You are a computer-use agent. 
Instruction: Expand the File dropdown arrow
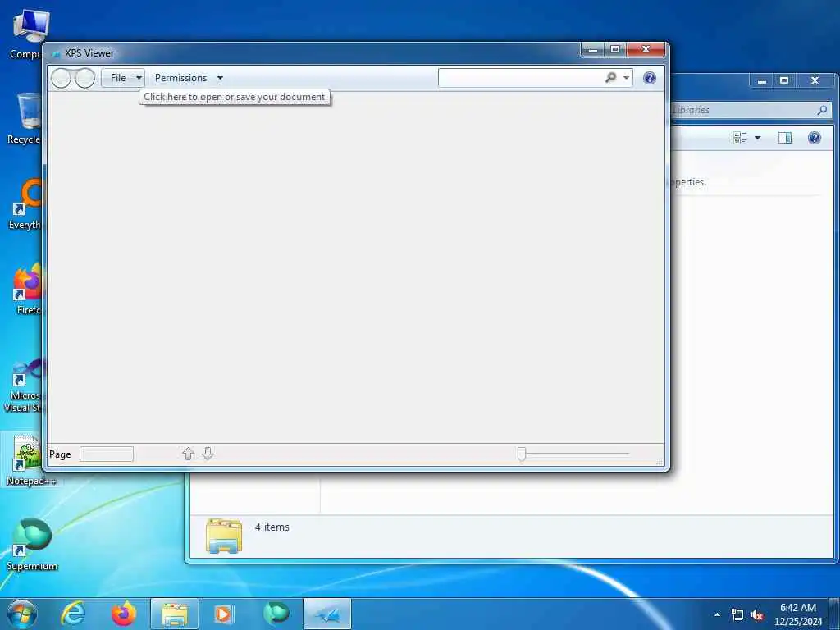pos(139,78)
